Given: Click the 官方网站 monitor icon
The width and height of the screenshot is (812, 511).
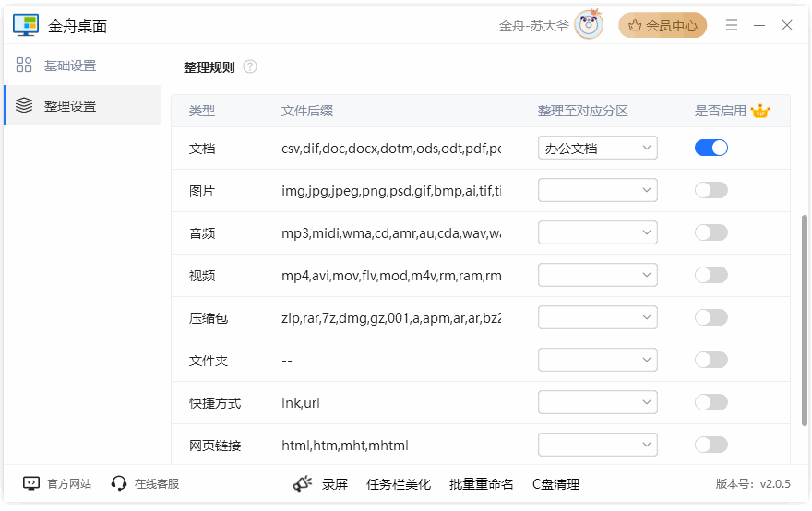Looking at the screenshot, I should [31, 483].
